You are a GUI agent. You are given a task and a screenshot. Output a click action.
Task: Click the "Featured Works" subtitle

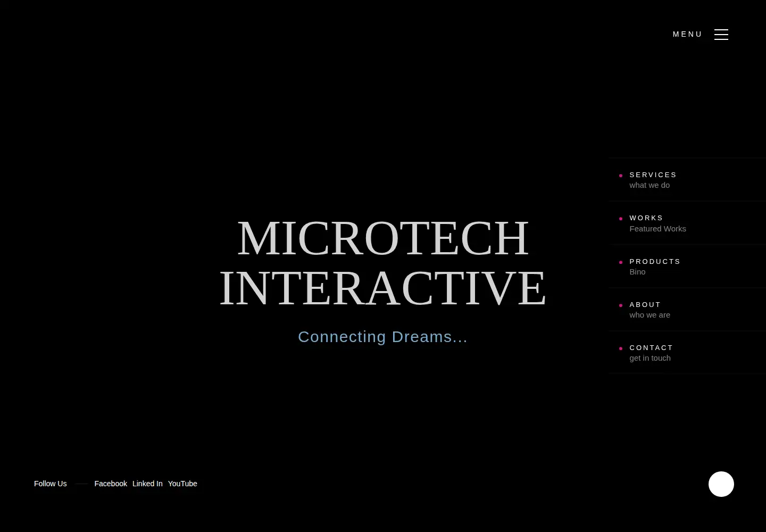pos(657,229)
